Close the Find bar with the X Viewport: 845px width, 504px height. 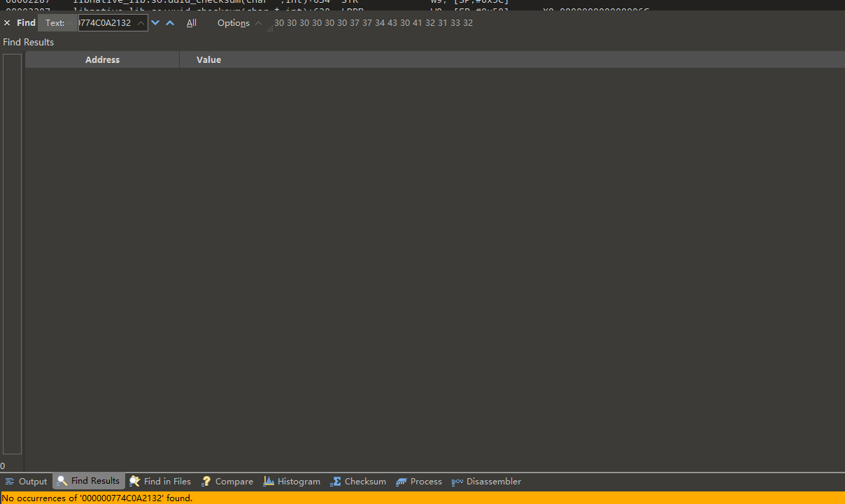point(7,23)
